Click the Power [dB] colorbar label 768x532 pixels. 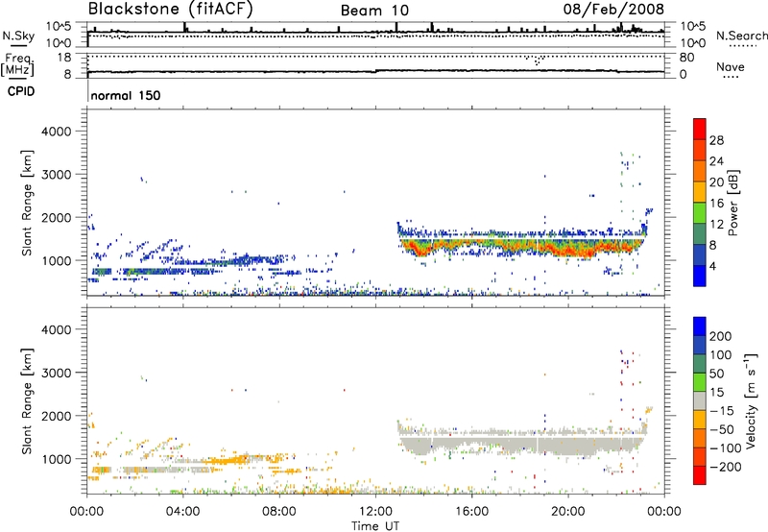click(733, 203)
